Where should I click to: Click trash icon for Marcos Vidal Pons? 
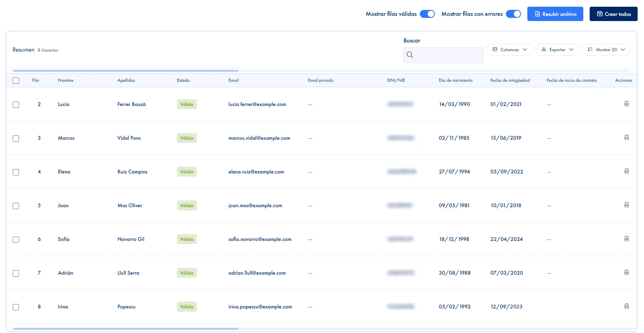click(x=627, y=137)
